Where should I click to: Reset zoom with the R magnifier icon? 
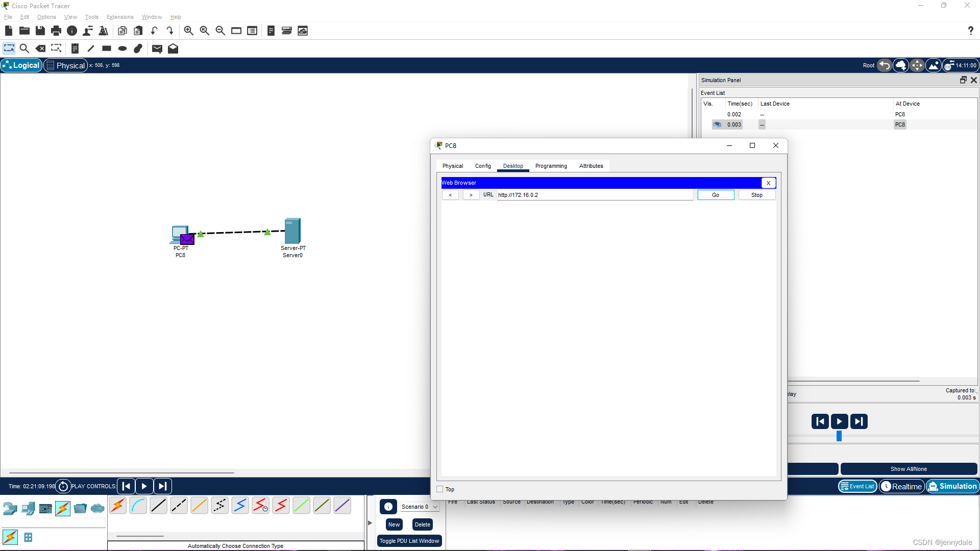[205, 31]
